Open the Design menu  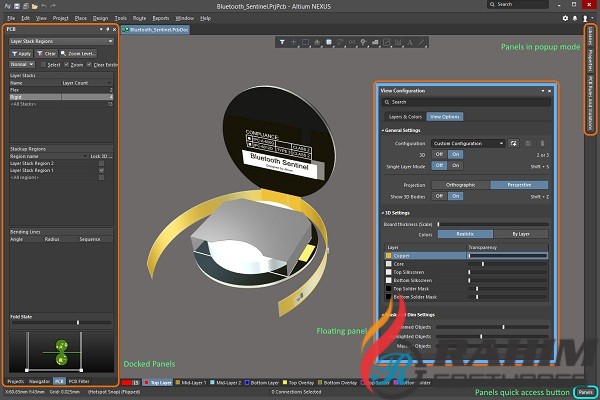point(100,18)
